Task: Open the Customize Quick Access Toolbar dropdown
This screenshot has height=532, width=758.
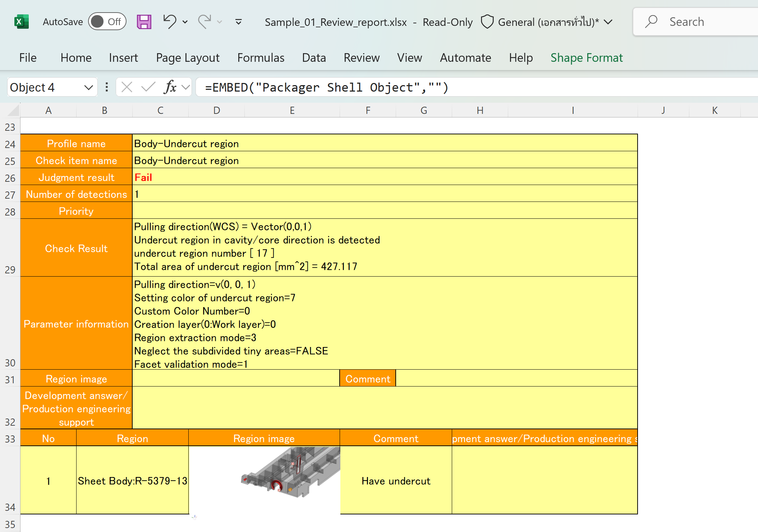Action: 238,22
